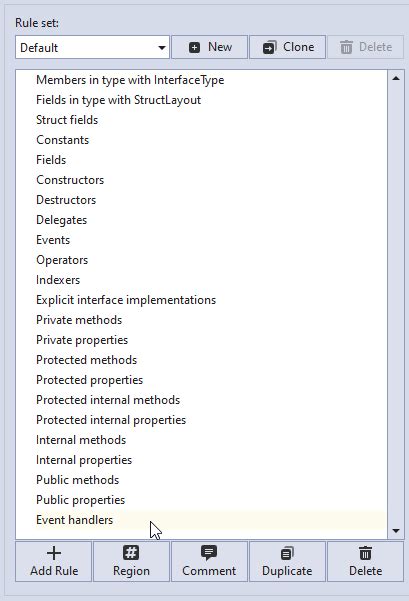Viewport: 409px width, 601px height.
Task: Click the New rule set plus icon
Action: 194,48
